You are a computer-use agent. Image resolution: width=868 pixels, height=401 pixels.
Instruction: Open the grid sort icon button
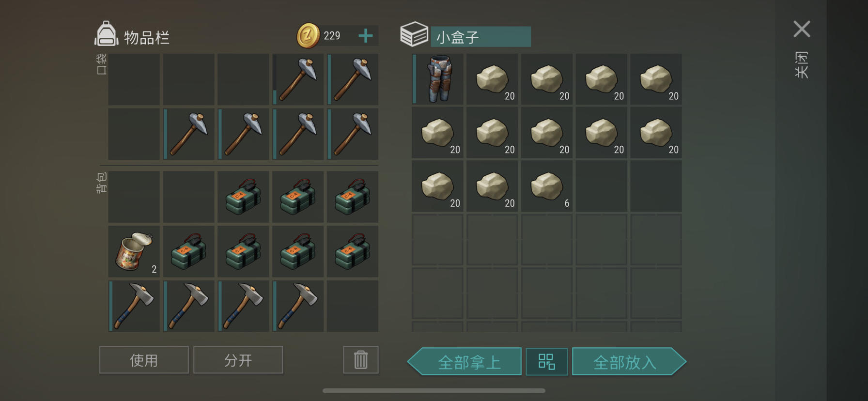click(547, 362)
